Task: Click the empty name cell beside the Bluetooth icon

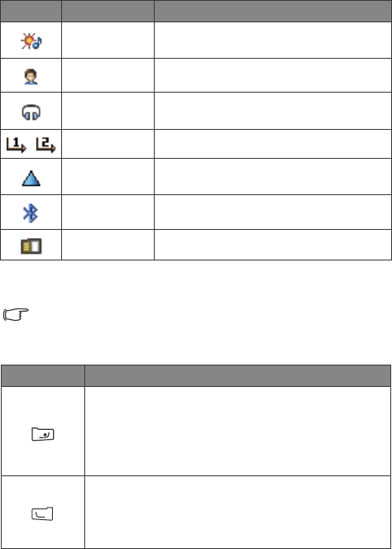Action: 108,212
